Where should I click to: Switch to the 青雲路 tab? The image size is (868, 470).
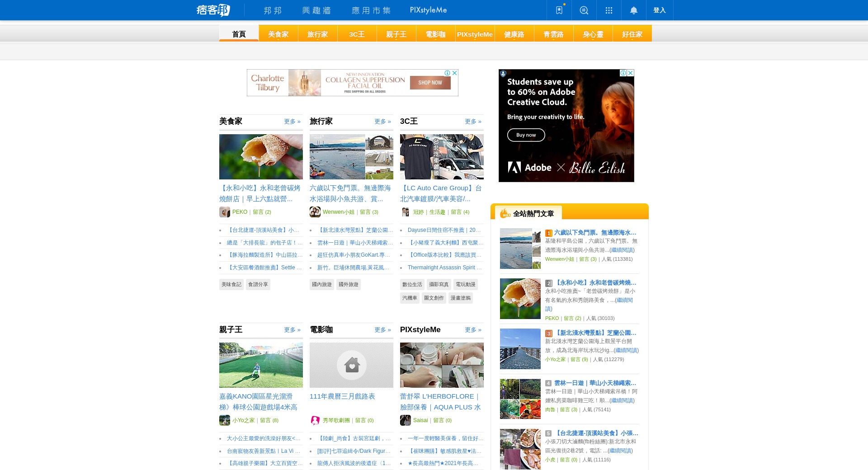[554, 34]
